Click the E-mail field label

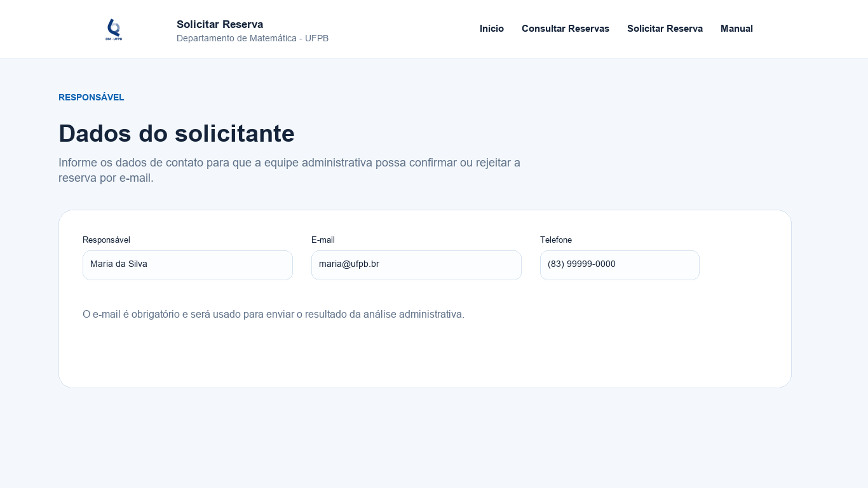[x=323, y=240]
